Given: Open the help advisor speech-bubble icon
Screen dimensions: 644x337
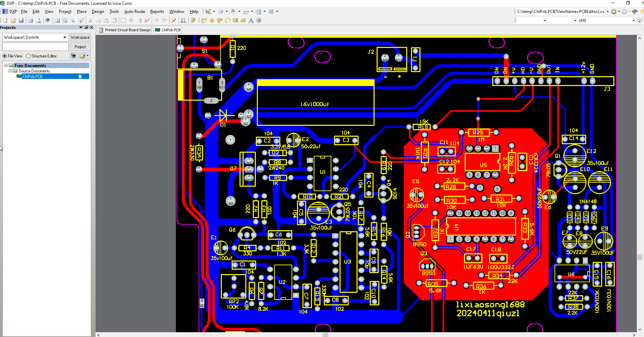Looking at the screenshot, I should 193,20.
